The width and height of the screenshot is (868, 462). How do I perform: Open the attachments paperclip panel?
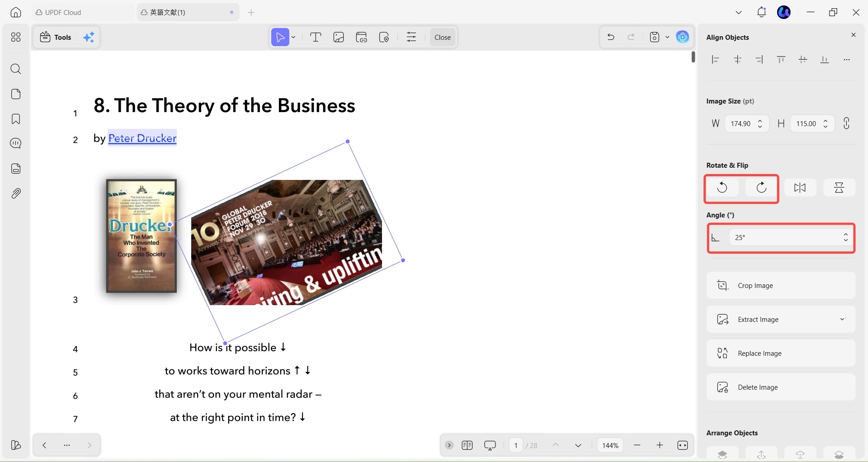click(16, 193)
